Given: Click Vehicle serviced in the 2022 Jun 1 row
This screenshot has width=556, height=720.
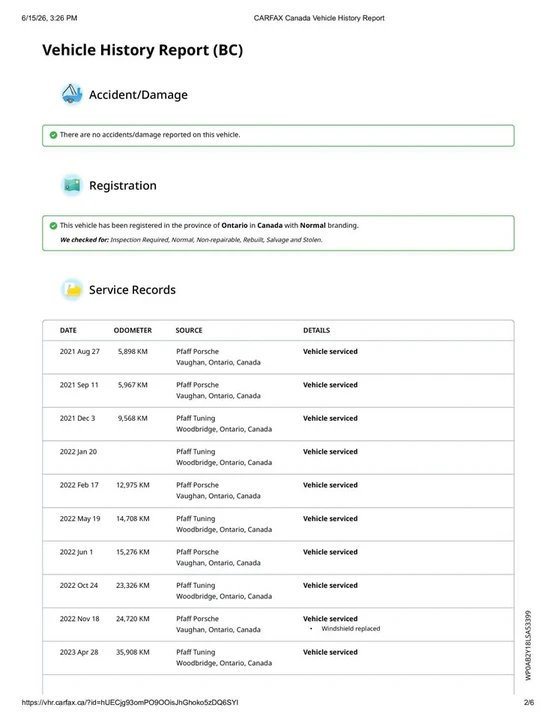Looking at the screenshot, I should [x=330, y=552].
